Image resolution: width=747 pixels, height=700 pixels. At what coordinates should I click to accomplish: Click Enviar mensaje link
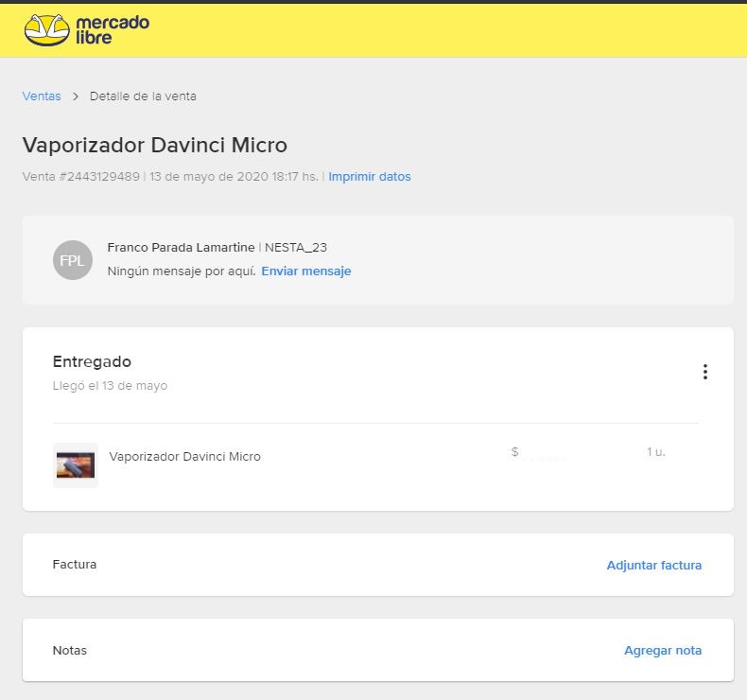[x=305, y=271]
